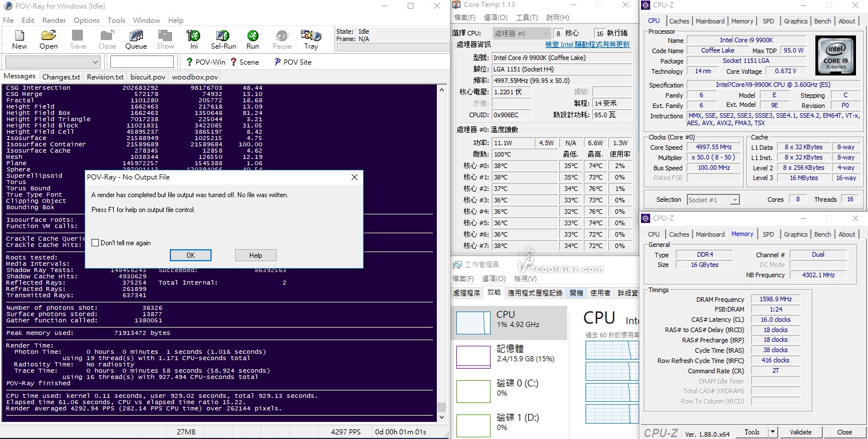Expand the CPU-Z Tools dropdown arrow
The width and height of the screenshot is (868, 439).
coord(773,432)
